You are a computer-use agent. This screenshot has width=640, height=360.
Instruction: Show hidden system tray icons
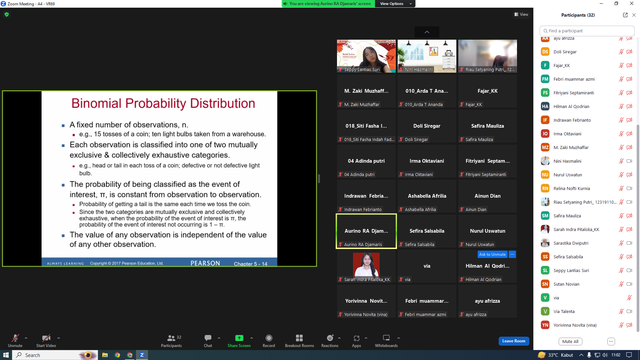[x=581, y=355]
